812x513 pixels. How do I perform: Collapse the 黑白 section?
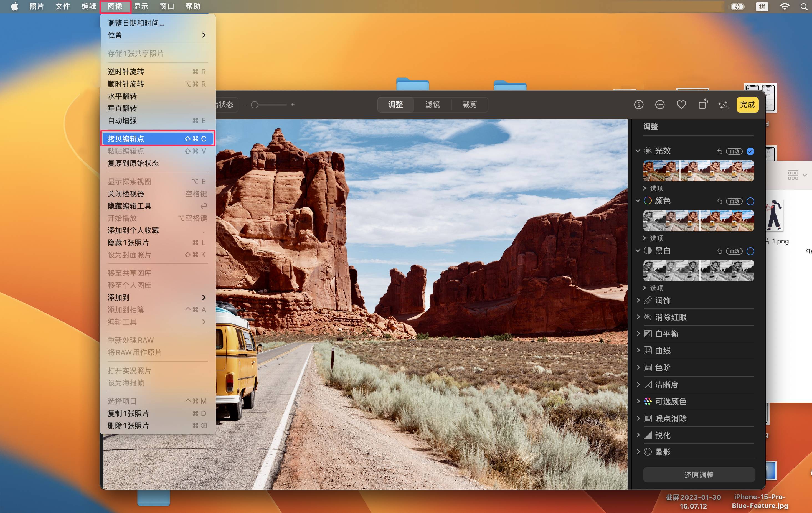tap(638, 251)
